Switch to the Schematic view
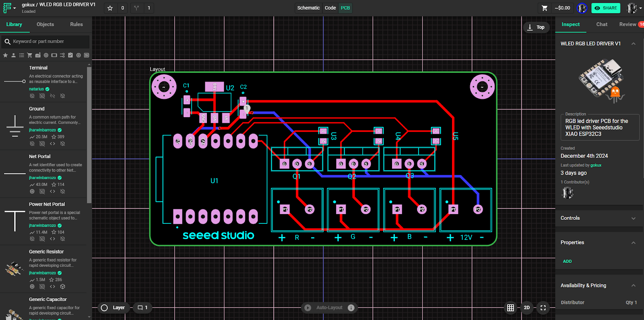This screenshot has width=644, height=320. [308, 8]
